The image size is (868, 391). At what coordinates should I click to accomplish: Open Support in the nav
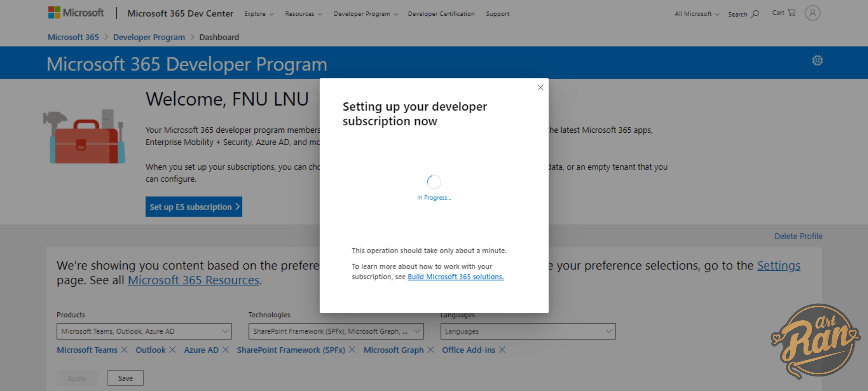tap(497, 14)
